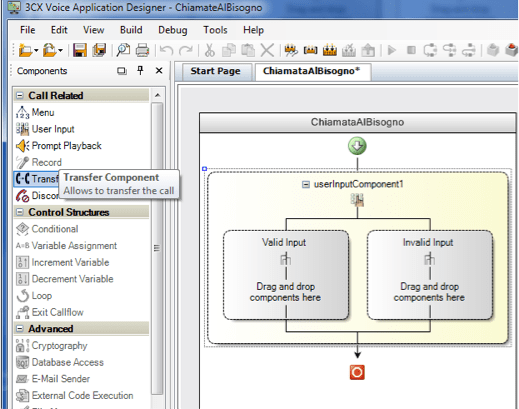Select the Menu component in Call Related
The image size is (519, 409).
(35, 113)
